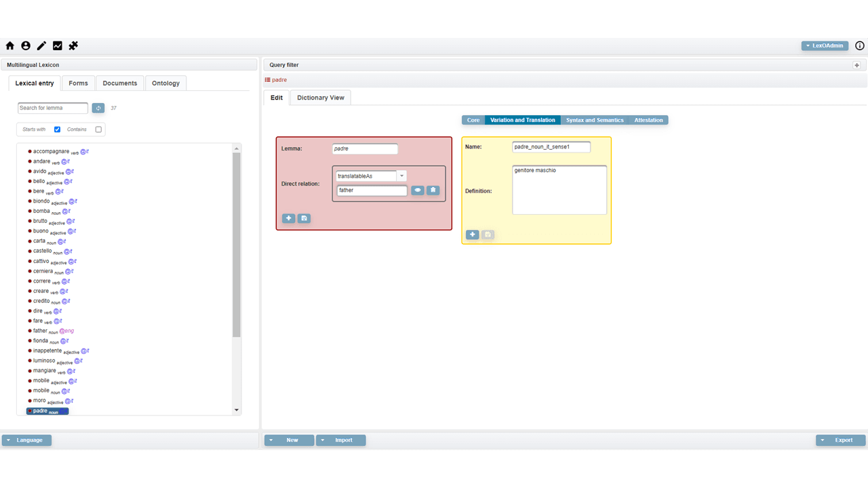Image resolution: width=868 pixels, height=488 pixels.
Task: Click the puzzle piece plugin icon
Action: click(x=73, y=46)
